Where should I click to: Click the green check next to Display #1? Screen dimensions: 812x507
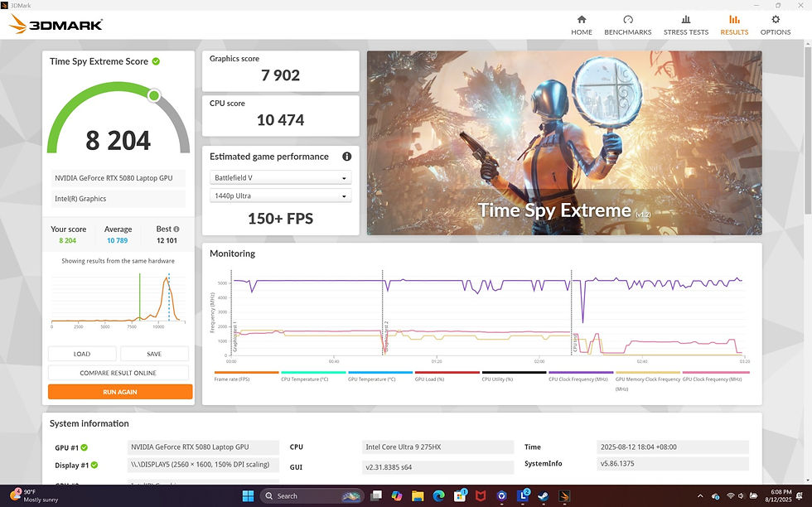click(x=94, y=465)
